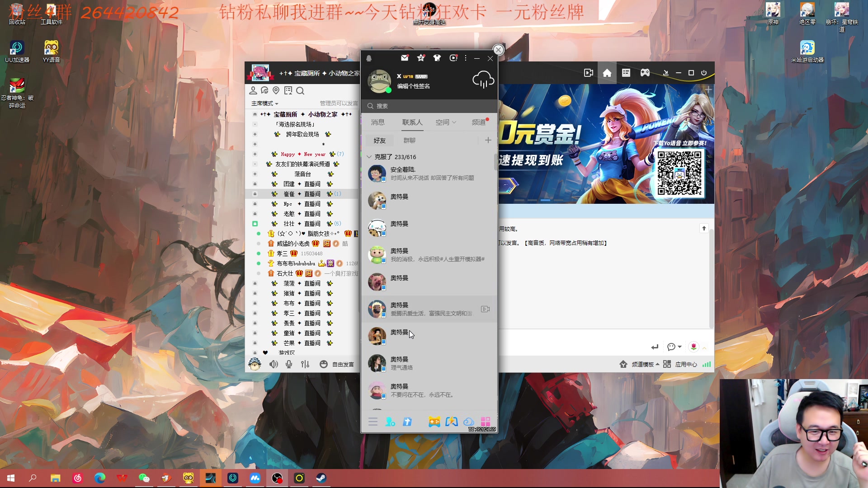The height and width of the screenshot is (488, 868).
Task: Open the YY game controller icon
Action: (x=645, y=73)
